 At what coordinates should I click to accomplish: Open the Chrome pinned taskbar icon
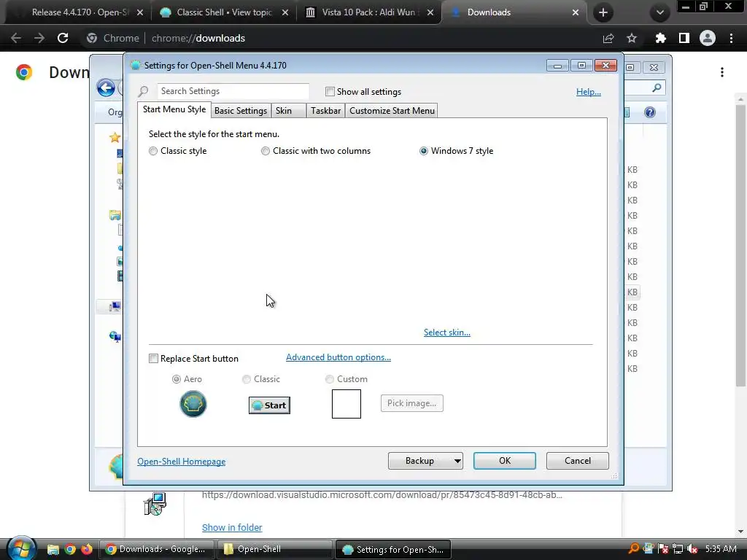(70, 550)
